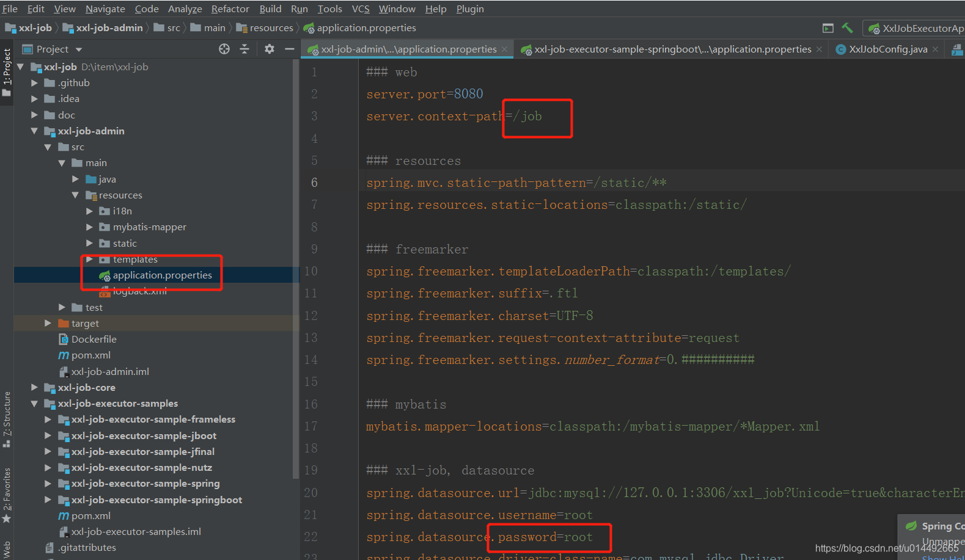Toggle the 1: Project side tool tab

[x=7, y=72]
